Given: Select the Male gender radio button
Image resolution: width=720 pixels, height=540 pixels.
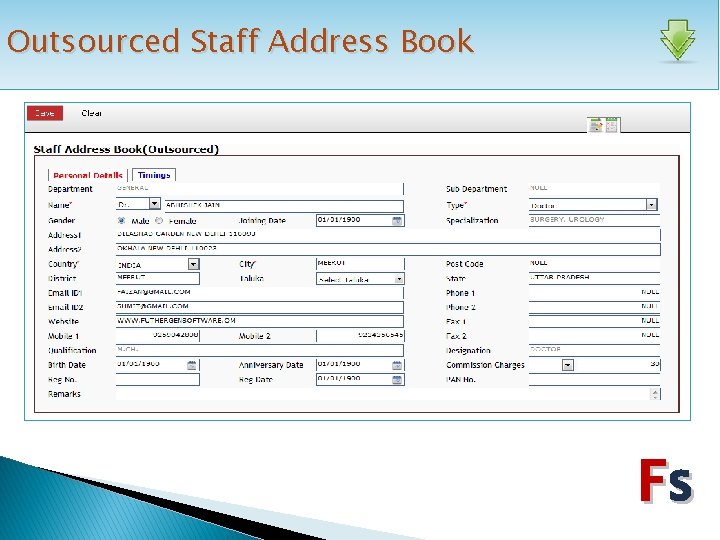Looking at the screenshot, I should click(121, 220).
